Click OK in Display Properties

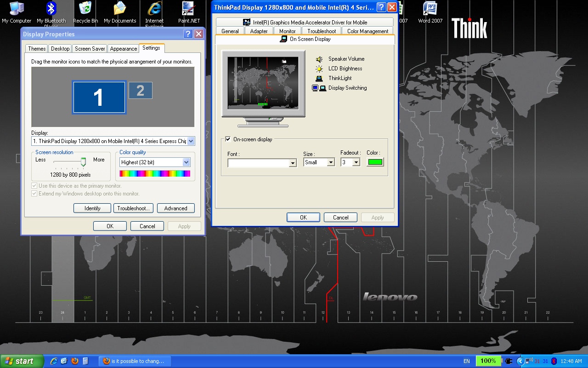110,226
